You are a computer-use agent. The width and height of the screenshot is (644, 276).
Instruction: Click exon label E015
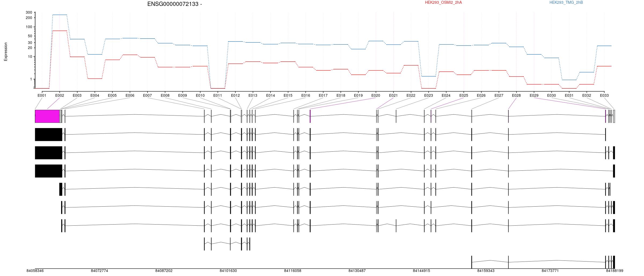coord(288,95)
